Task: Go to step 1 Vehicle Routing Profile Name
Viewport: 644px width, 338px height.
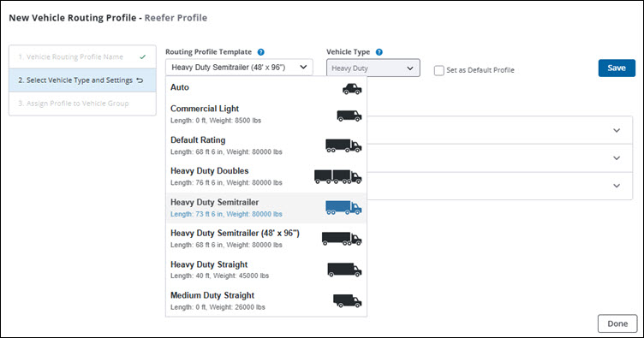Action: point(82,57)
